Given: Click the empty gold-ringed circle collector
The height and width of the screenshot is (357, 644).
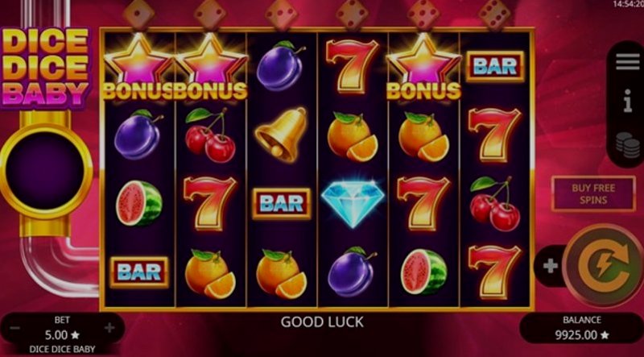Looking at the screenshot, I should click(x=45, y=171).
